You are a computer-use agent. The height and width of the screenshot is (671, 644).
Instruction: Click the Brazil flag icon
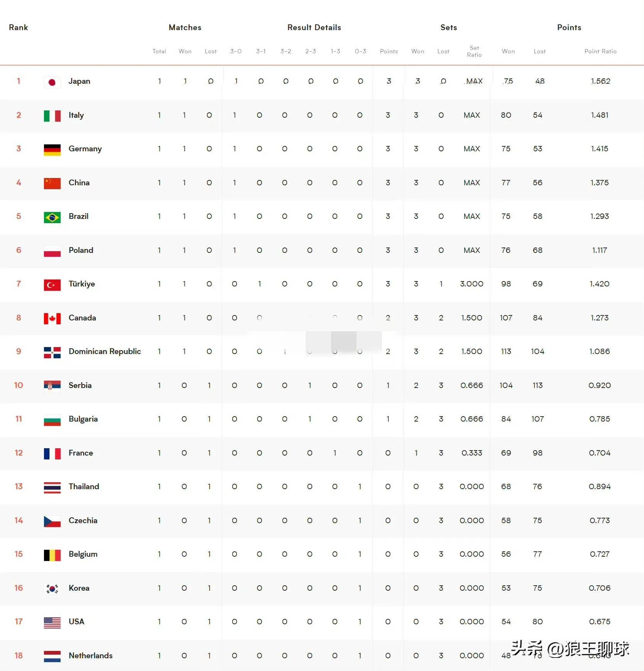pos(52,217)
